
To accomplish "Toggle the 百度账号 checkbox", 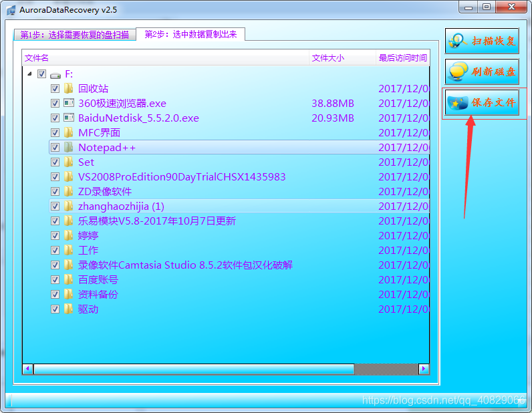I will (x=55, y=279).
